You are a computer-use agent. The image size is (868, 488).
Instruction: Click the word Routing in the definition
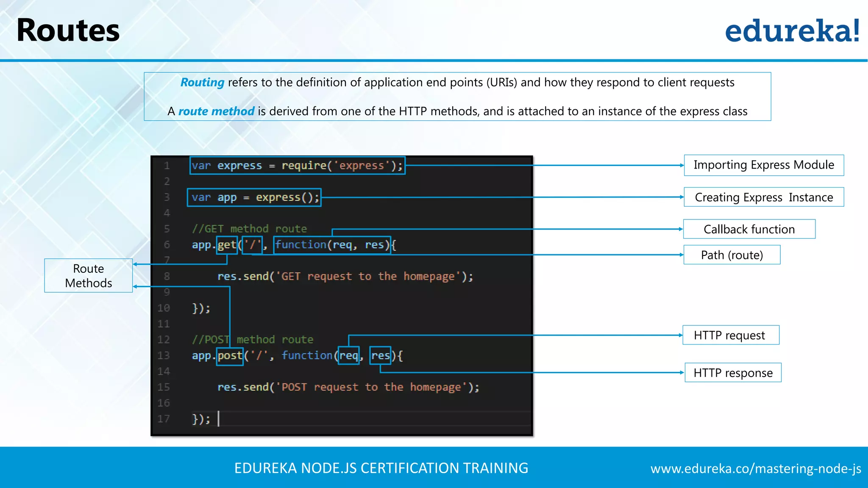tap(202, 82)
